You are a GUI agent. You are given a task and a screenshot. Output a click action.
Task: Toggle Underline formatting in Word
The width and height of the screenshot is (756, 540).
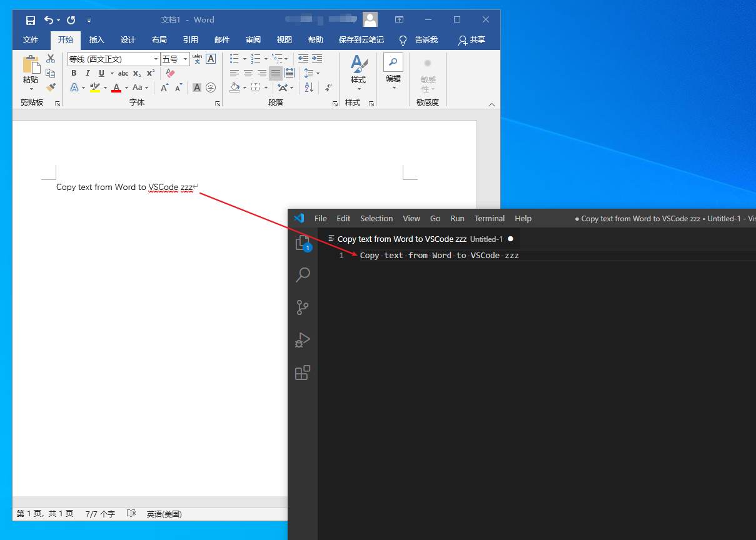point(101,73)
